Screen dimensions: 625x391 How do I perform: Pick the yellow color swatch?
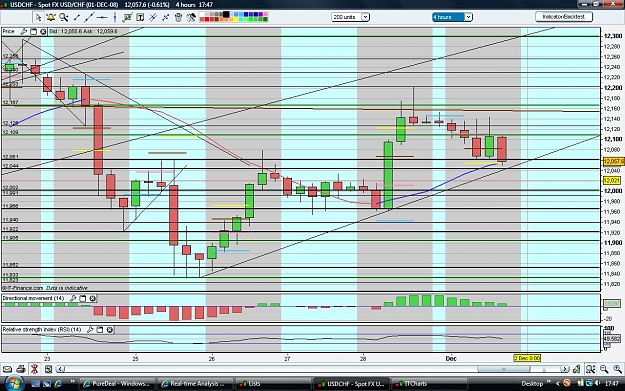click(x=236, y=20)
